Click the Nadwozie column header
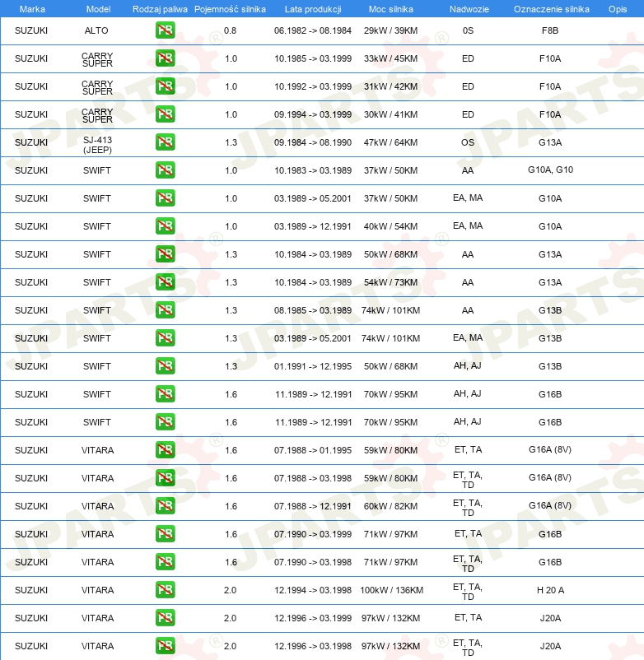 point(469,9)
